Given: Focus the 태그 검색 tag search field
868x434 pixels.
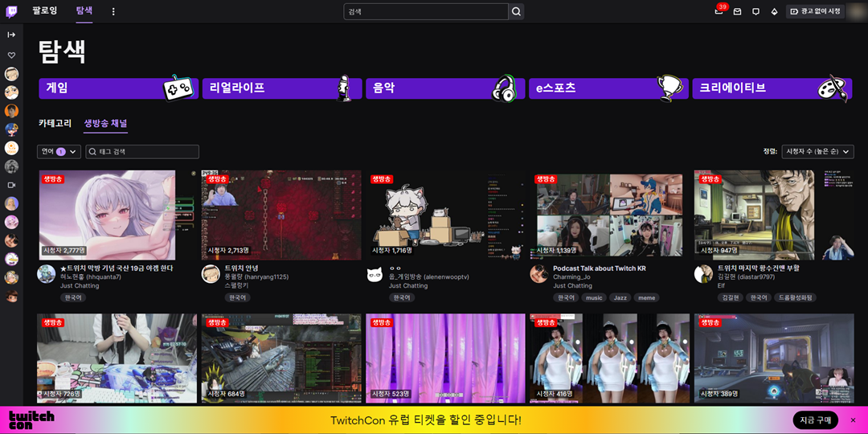Looking at the screenshot, I should pyautogui.click(x=142, y=152).
